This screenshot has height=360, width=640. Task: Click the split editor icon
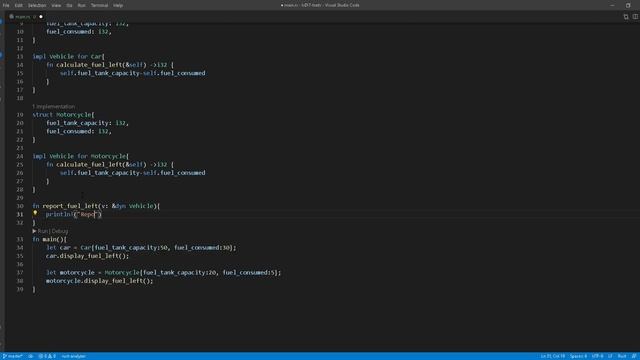(x=636, y=17)
